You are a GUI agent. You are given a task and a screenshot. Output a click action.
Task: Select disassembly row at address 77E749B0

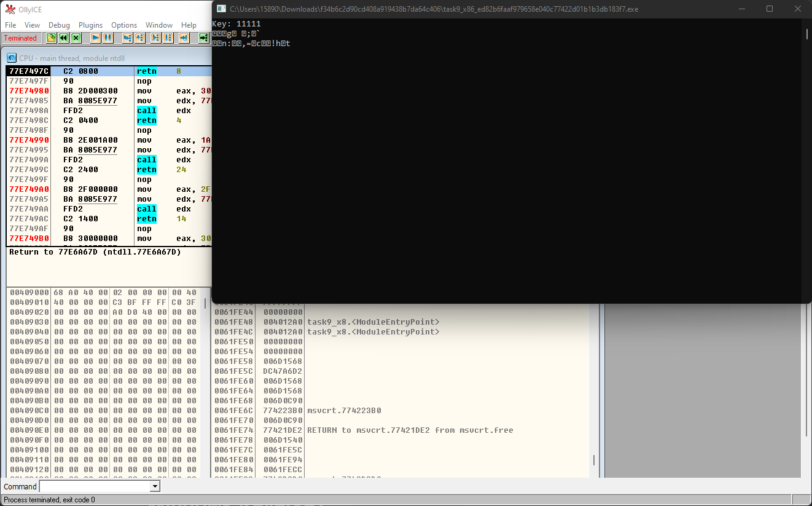[x=109, y=239]
